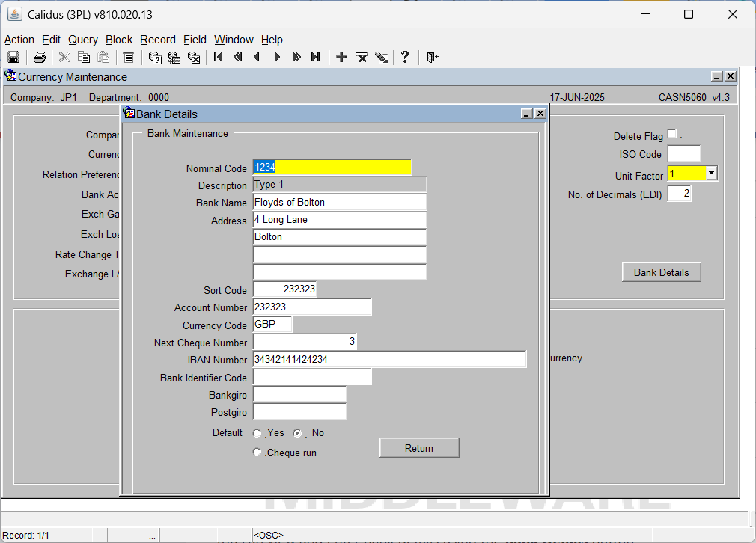This screenshot has width=756, height=543.
Task: Click the Exit door icon
Action: pyautogui.click(x=433, y=58)
